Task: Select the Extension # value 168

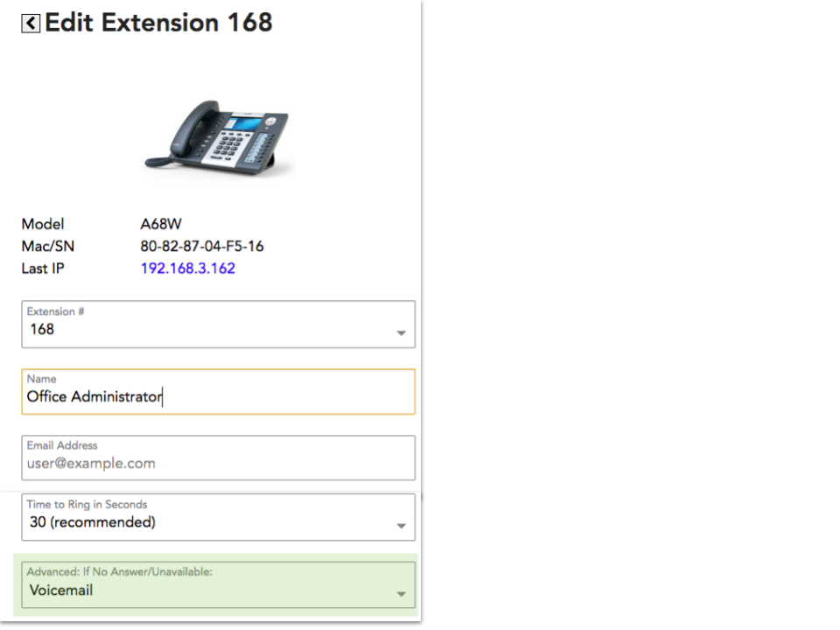Action: tap(42, 330)
